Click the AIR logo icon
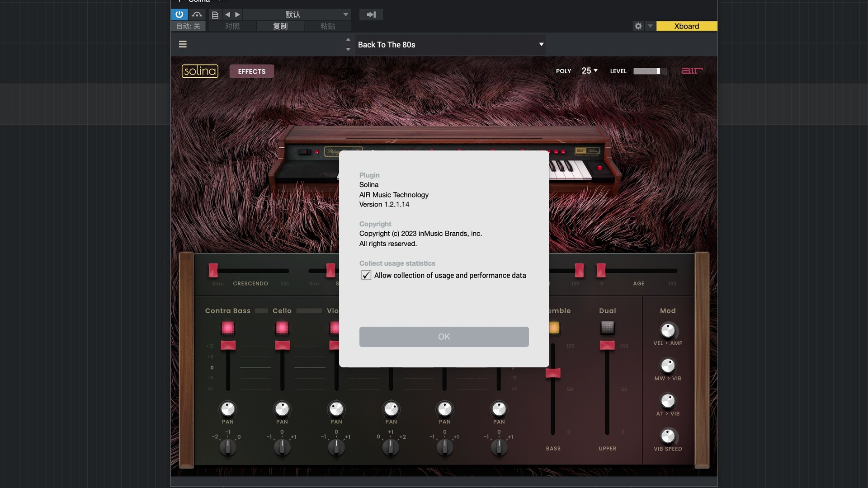 point(692,71)
